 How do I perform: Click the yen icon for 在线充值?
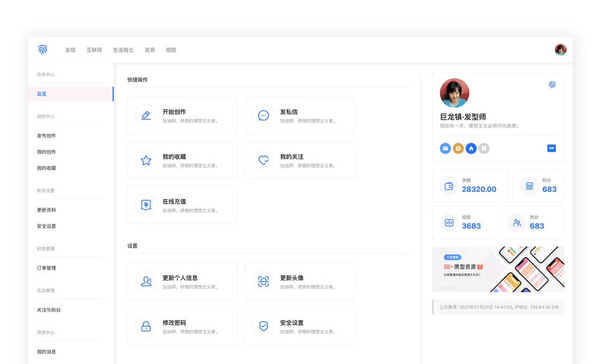[x=146, y=205]
